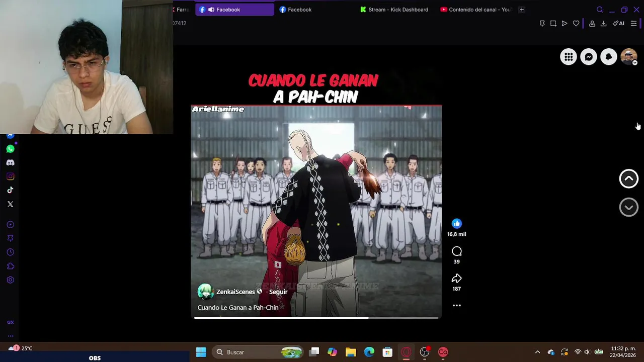The image size is (644, 362).
Task: Open the sidebar three-dots setup menu
Action: (x=10, y=336)
